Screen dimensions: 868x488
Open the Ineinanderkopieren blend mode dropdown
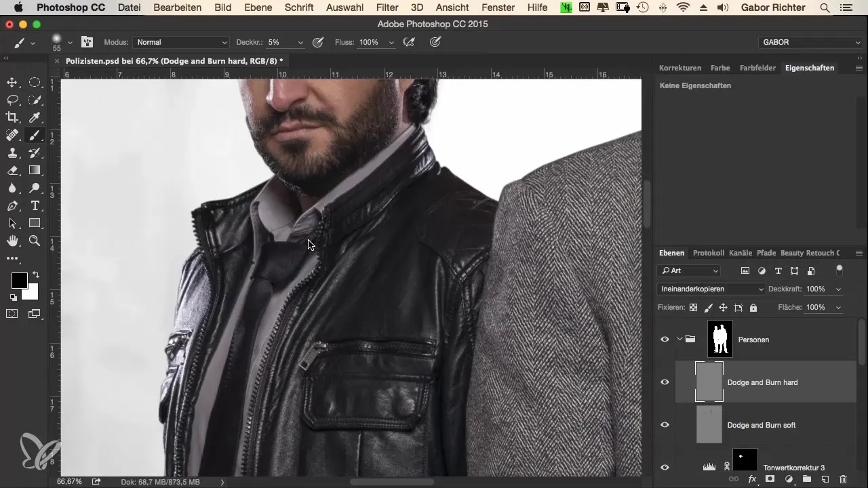point(711,289)
